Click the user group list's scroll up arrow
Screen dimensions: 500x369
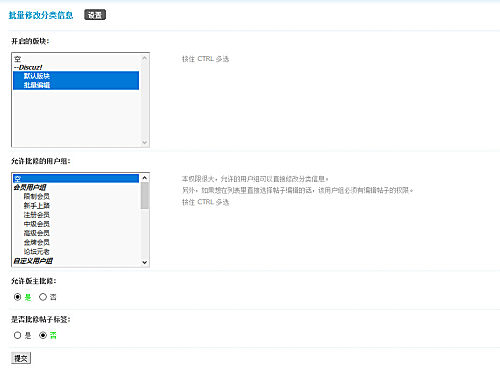145,178
